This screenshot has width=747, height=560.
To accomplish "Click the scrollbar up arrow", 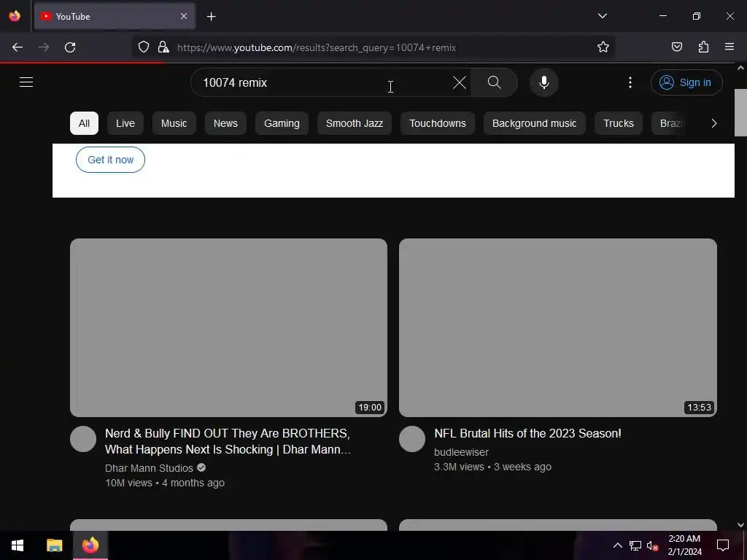I will [x=740, y=68].
